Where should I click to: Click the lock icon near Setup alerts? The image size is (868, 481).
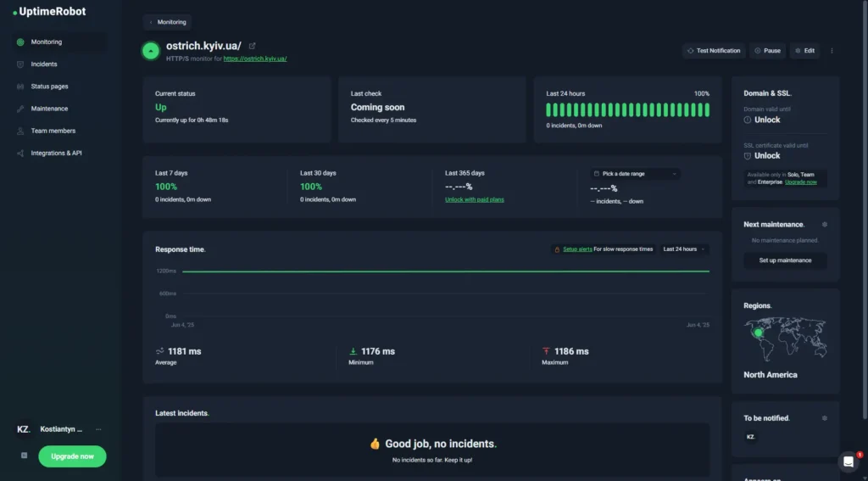[x=557, y=249]
